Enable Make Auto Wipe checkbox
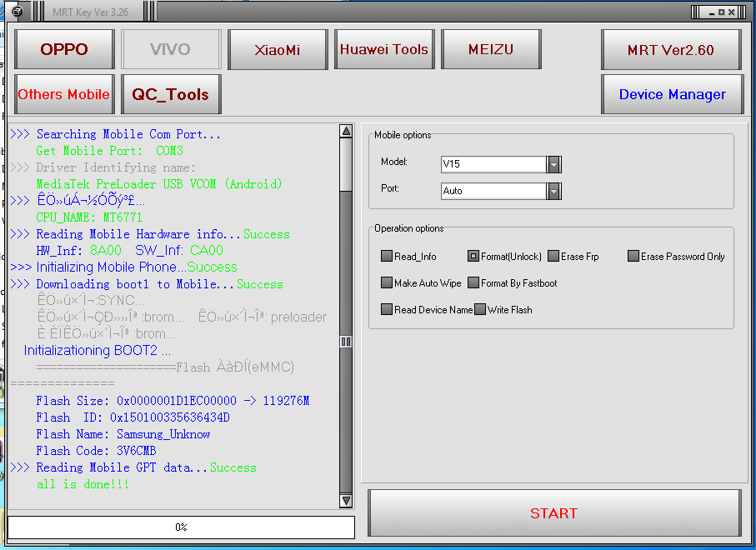Image resolution: width=756 pixels, height=550 pixels. [387, 282]
